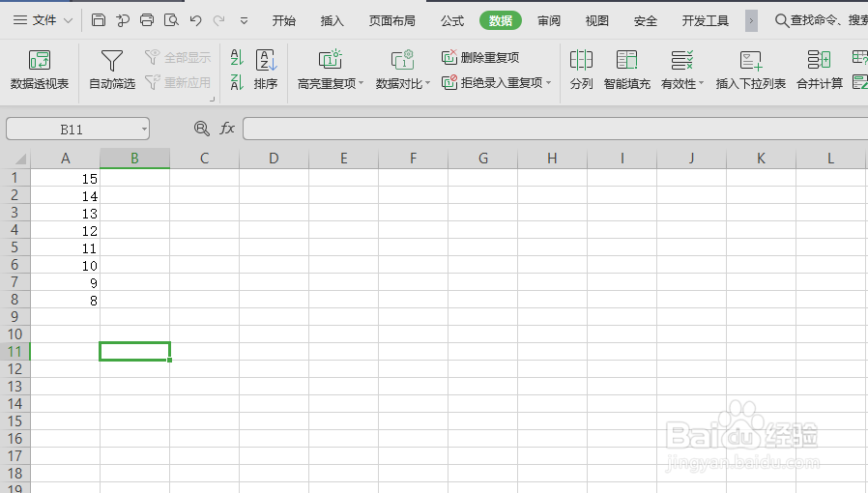868x493 pixels.
Task: Sort ascending with A-Z icon
Action: pos(237,57)
